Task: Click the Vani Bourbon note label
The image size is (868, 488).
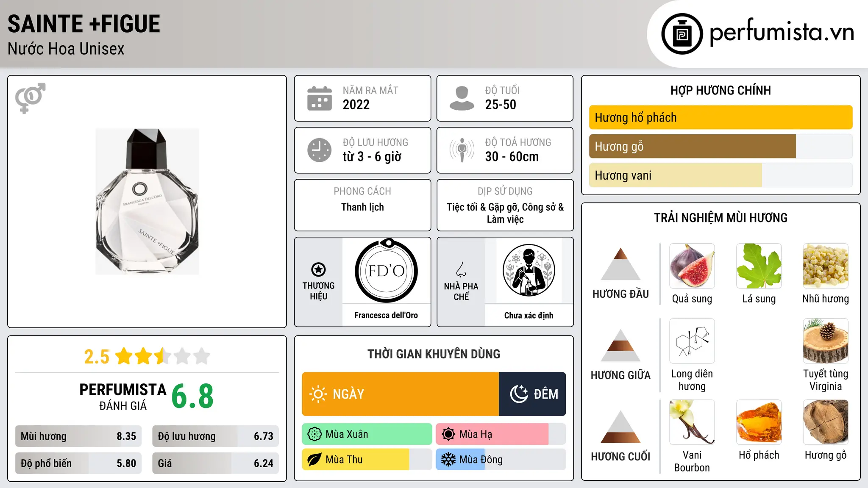Action: click(x=692, y=461)
